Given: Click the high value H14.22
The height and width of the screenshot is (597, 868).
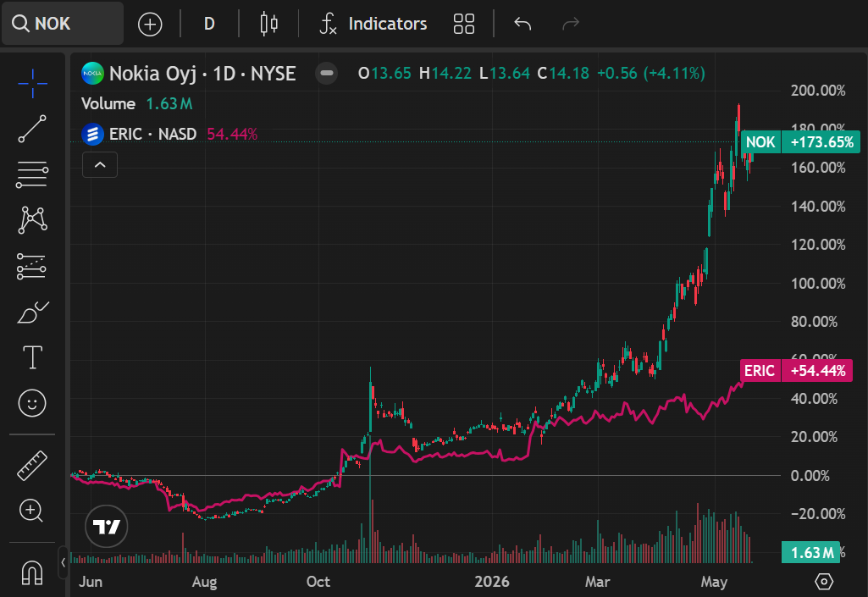Looking at the screenshot, I should click(x=445, y=74).
